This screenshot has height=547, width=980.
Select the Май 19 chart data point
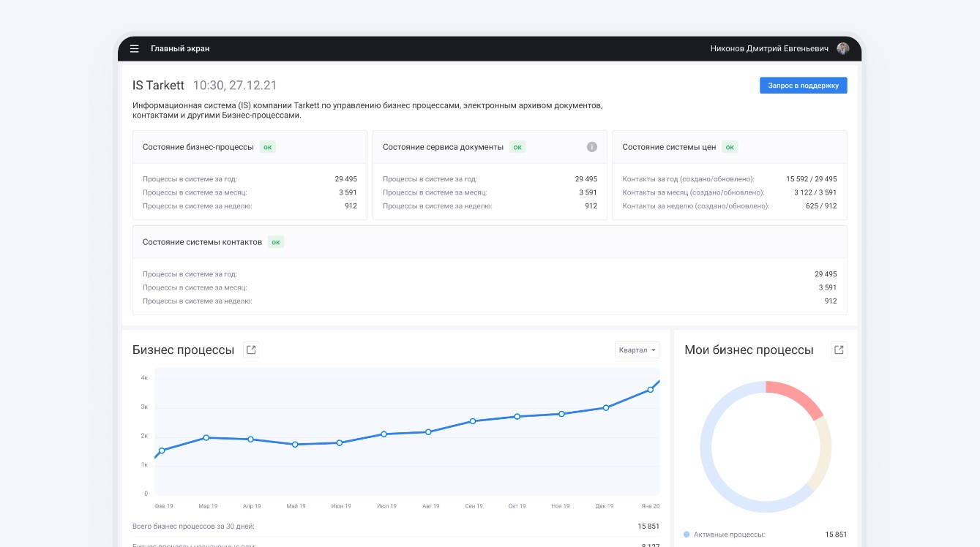coord(295,445)
